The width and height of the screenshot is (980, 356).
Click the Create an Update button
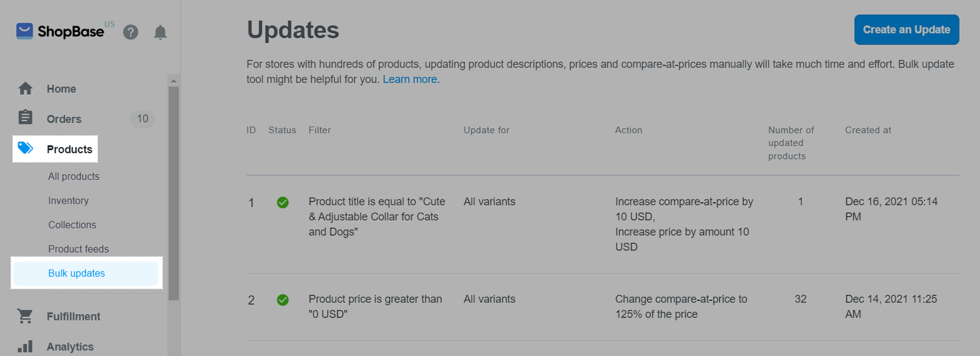(x=907, y=29)
